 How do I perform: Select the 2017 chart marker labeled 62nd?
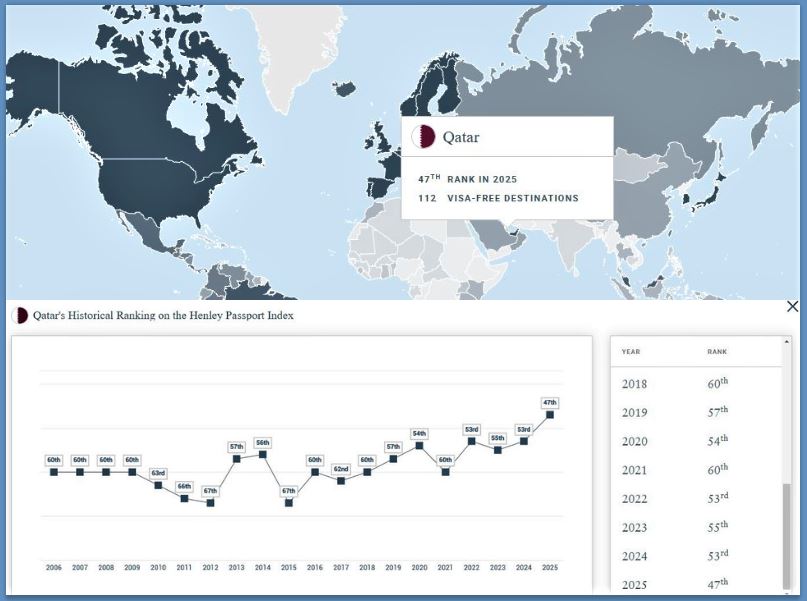(341, 481)
